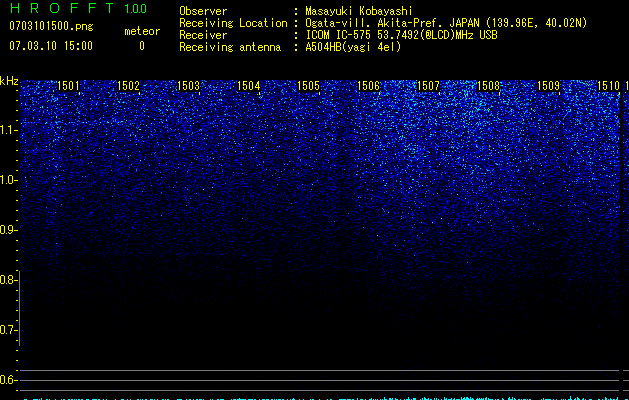
Task: Click the 0.6 kHz axis label
Action: click(x=8, y=380)
